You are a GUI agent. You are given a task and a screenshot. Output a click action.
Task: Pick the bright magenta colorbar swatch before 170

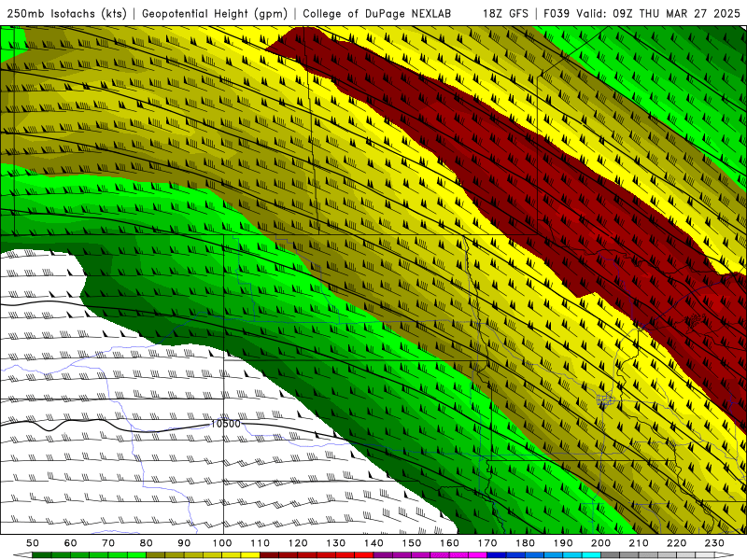(x=477, y=554)
